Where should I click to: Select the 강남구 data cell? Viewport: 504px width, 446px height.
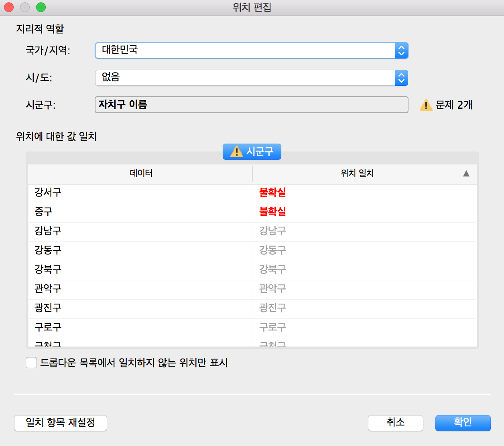tap(140, 231)
